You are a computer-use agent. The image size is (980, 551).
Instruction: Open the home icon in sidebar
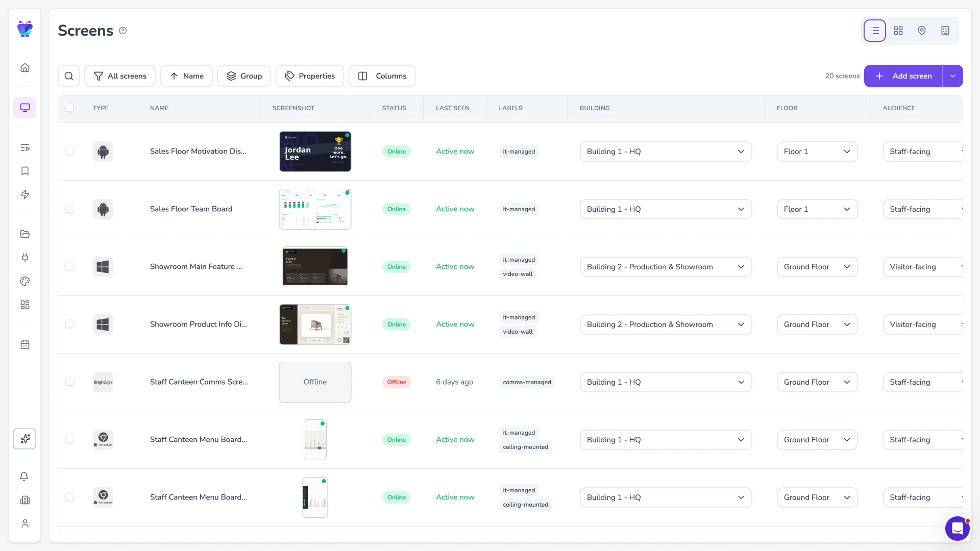click(x=24, y=68)
